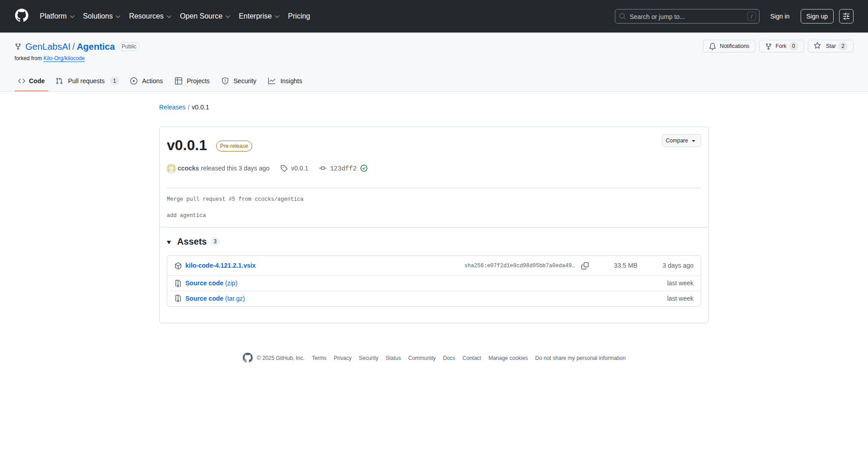868x449 pixels.
Task: Copy the sha256 hash of vsix asset
Action: [x=585, y=266]
